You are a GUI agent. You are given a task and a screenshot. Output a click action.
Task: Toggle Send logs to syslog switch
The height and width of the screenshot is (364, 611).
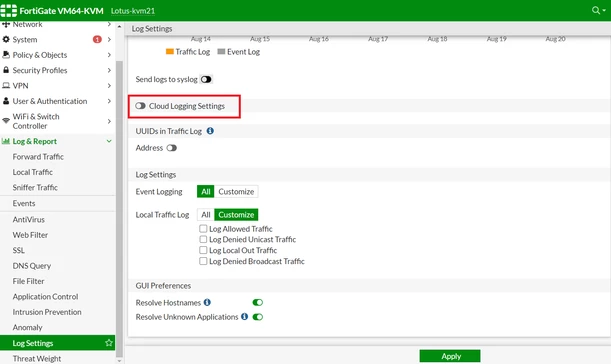point(206,80)
